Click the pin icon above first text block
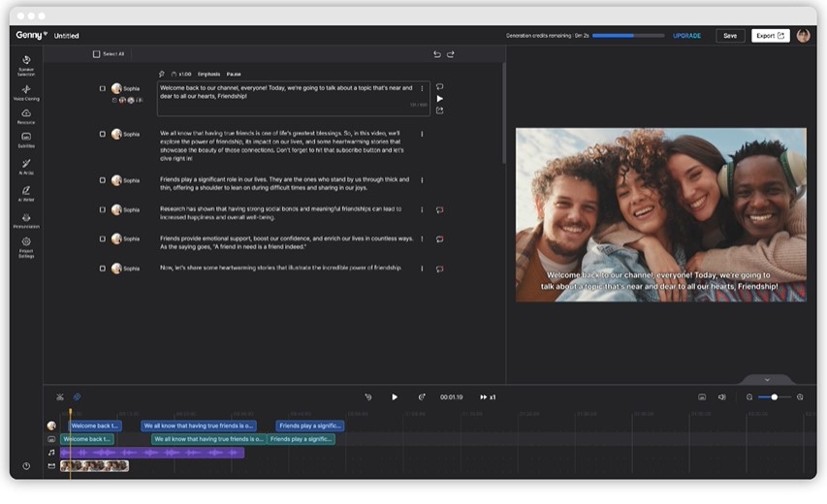 (161, 74)
